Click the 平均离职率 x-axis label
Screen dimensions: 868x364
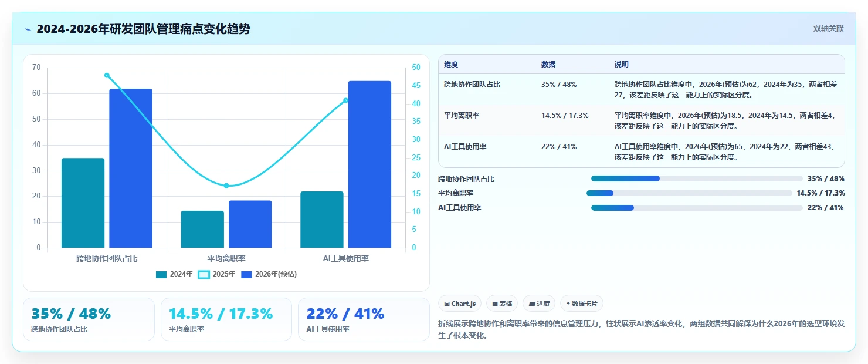point(226,258)
